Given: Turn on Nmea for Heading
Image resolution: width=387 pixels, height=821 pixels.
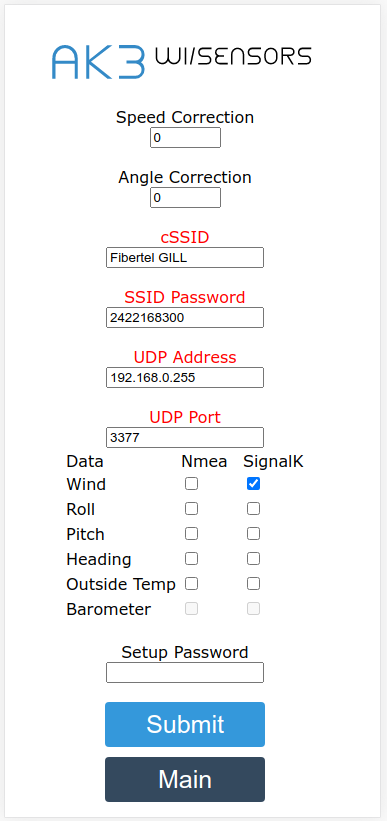Looking at the screenshot, I should [x=192, y=559].
